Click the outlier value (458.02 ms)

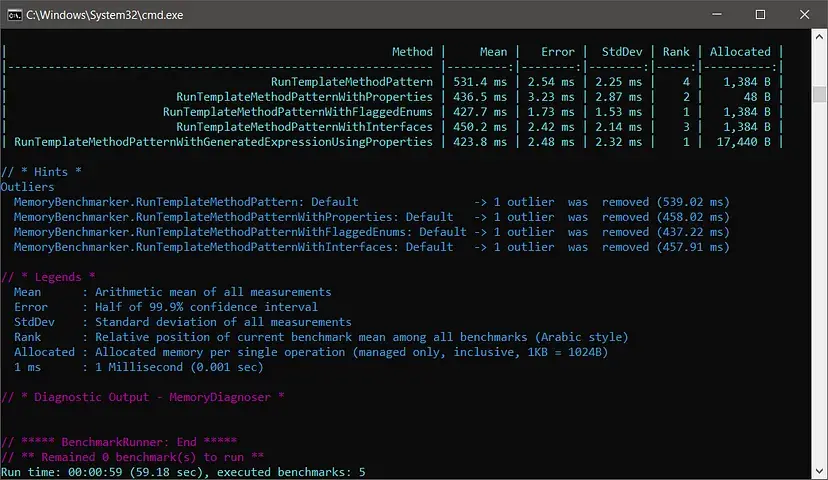[693, 217]
